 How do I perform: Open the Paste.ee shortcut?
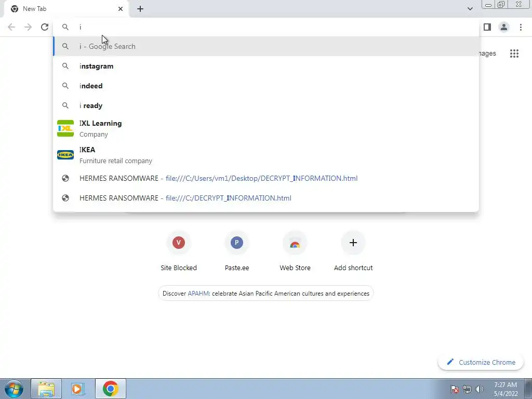[x=237, y=251]
